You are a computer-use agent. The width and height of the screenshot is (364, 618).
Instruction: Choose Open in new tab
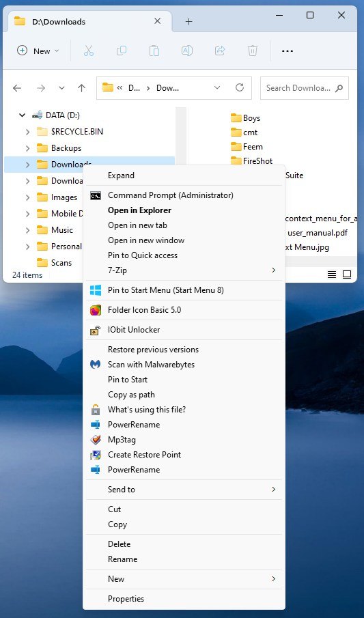(184, 225)
